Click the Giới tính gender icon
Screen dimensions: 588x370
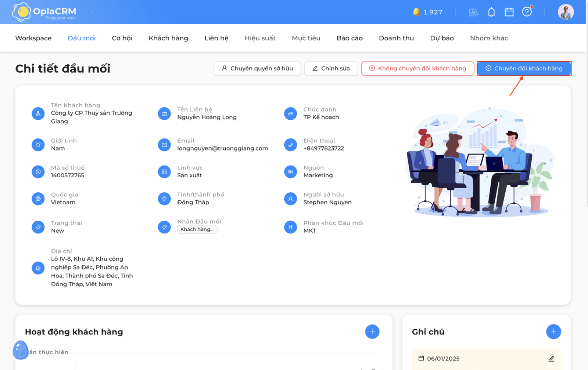[x=38, y=145]
